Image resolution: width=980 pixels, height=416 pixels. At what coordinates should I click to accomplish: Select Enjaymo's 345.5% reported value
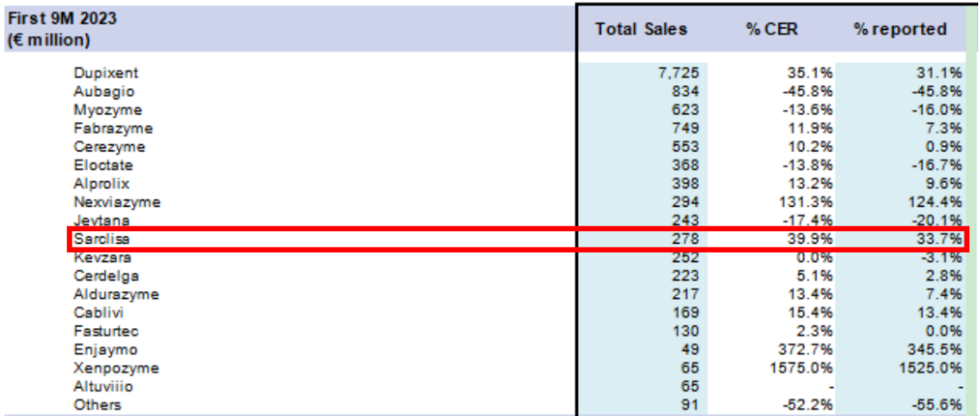click(x=936, y=350)
